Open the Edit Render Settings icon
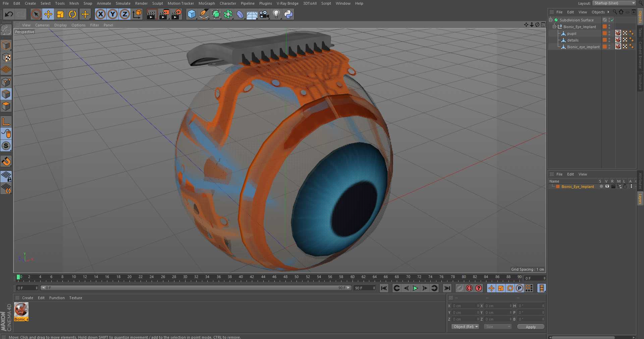Viewport: 644px width, 339px height. (176, 14)
